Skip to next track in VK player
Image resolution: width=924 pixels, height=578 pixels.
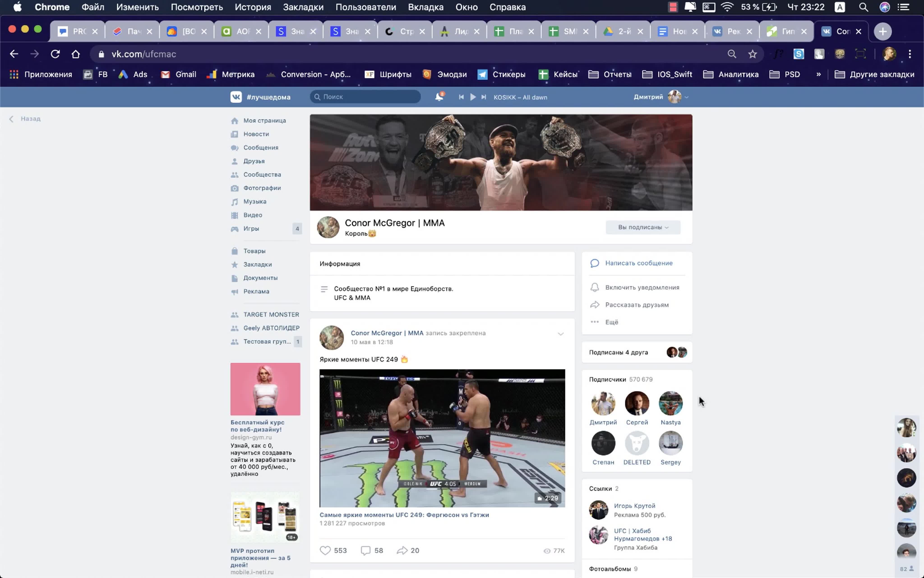point(484,97)
